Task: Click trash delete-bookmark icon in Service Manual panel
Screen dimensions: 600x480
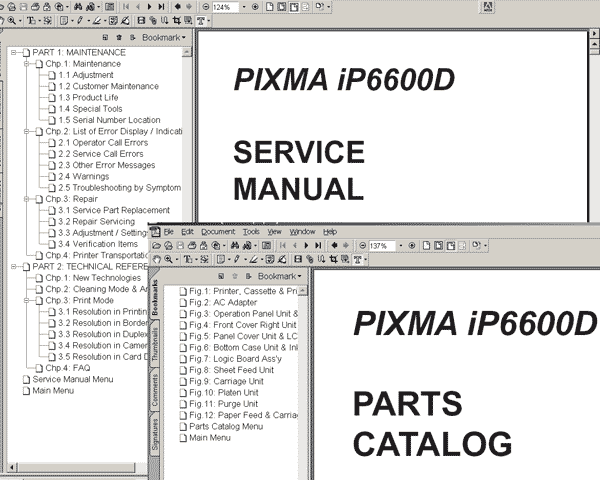Action: click(119, 38)
